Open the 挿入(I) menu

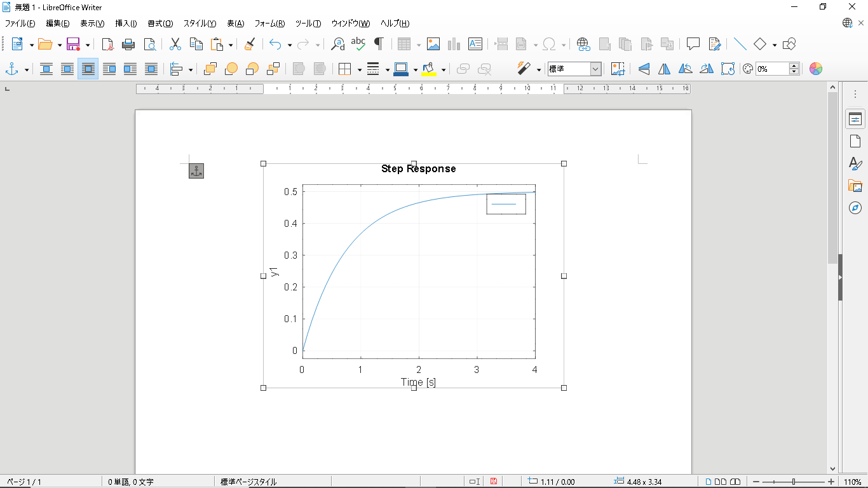pyautogui.click(x=126, y=24)
